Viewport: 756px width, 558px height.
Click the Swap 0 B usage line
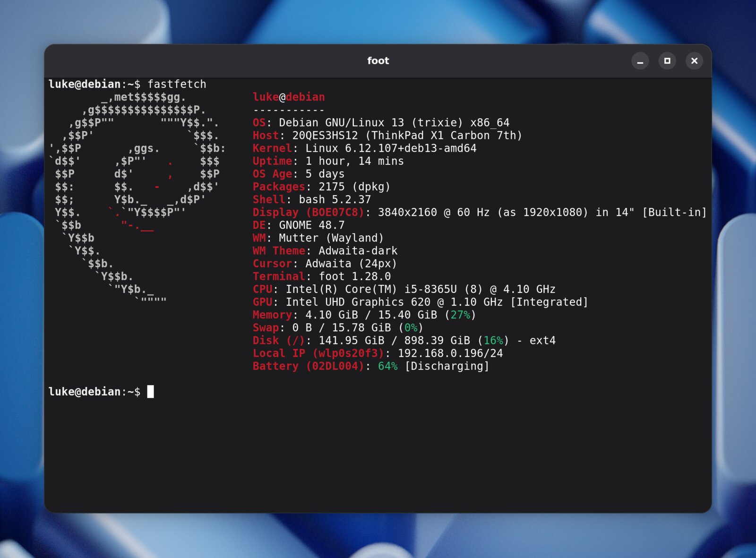[338, 327]
